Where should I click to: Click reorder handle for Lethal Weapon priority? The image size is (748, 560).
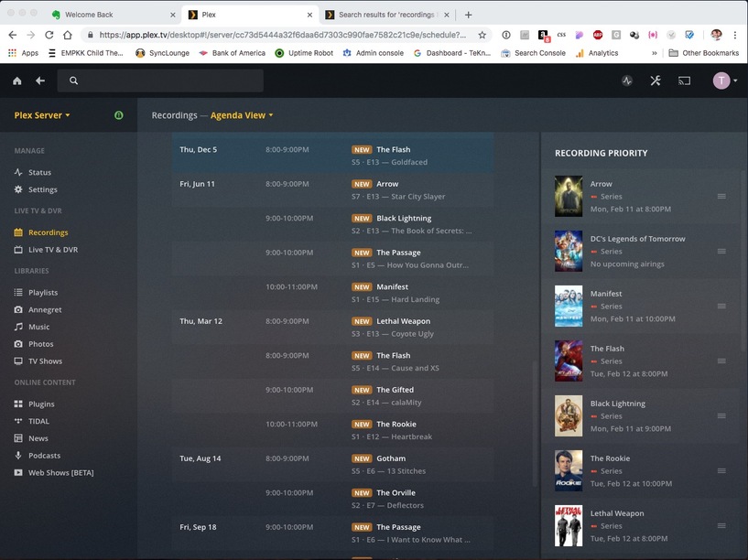721,525
